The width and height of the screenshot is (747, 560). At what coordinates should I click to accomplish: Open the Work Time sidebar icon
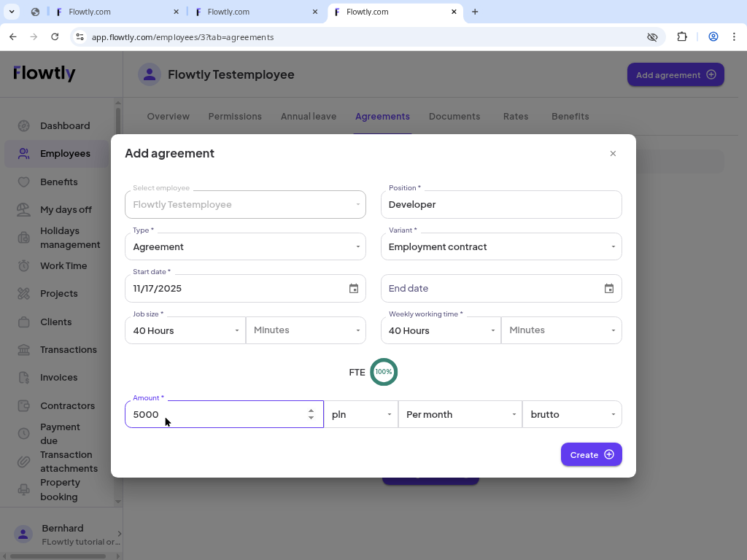tap(23, 265)
